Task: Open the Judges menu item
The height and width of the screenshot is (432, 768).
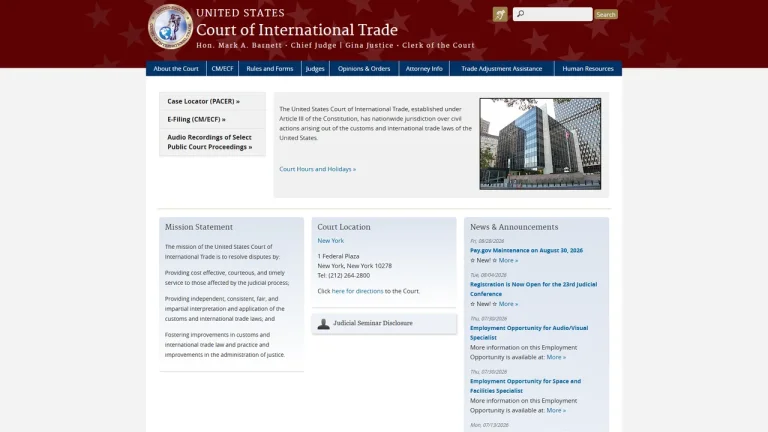Action: [315, 69]
